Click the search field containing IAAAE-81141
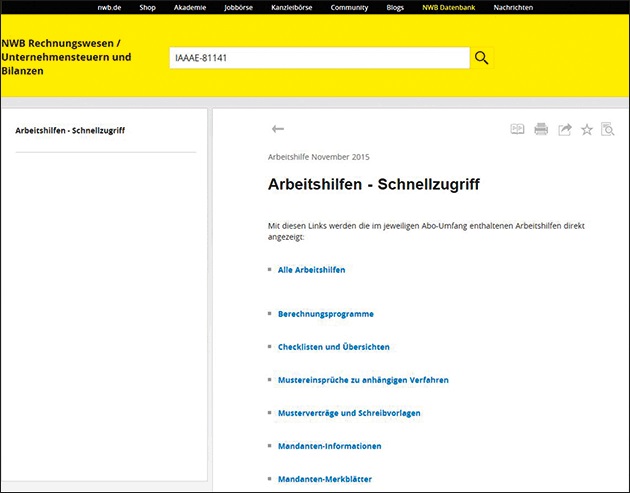Screen dimensions: 630x493 [318, 58]
